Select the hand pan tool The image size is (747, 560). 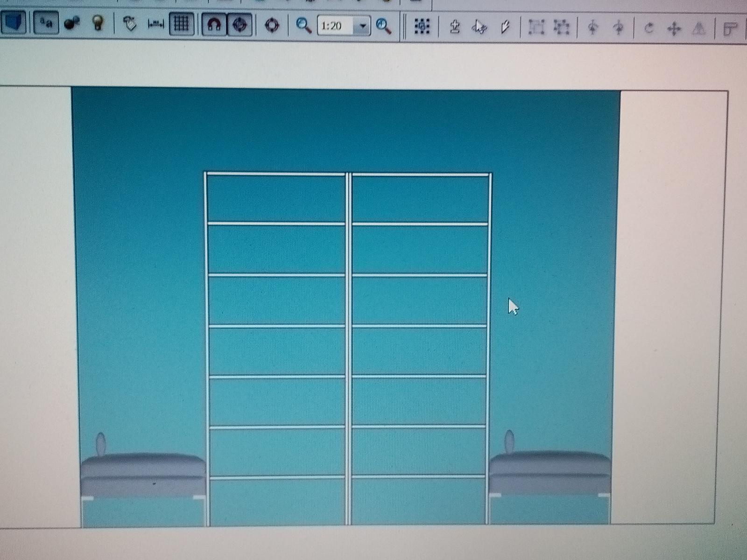tap(129, 24)
